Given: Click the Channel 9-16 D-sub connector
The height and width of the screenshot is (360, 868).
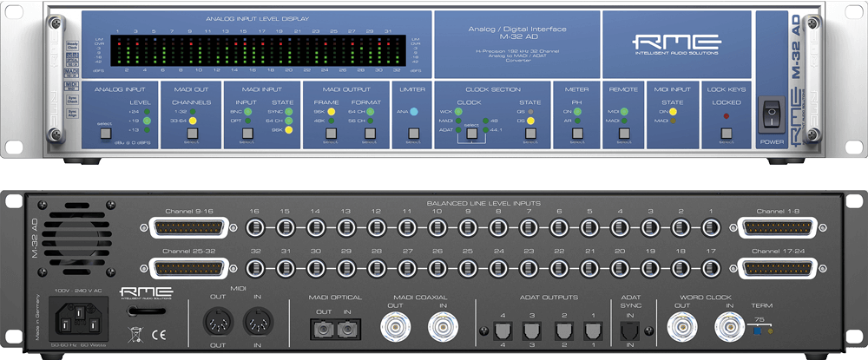Looking at the screenshot, I should (190, 229).
